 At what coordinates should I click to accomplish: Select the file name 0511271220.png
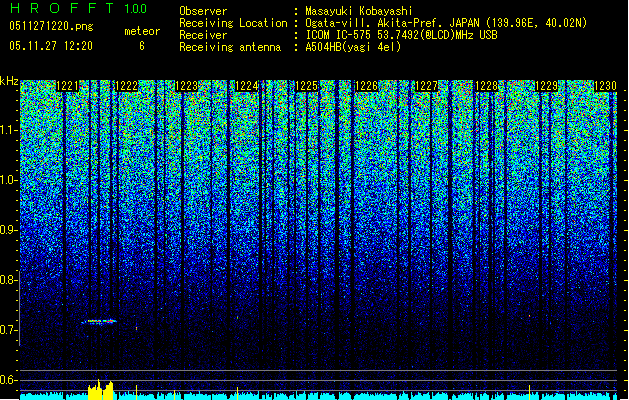click(x=51, y=26)
